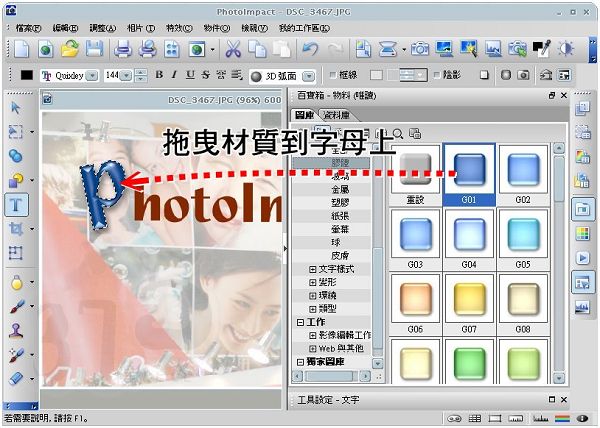Click the Open folder icon
The width and height of the screenshot is (600, 428).
point(70,50)
